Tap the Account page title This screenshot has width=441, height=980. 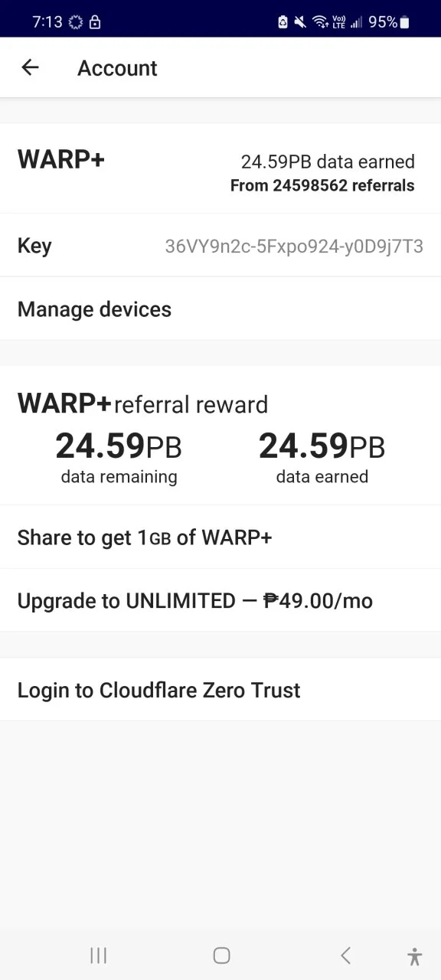click(117, 68)
